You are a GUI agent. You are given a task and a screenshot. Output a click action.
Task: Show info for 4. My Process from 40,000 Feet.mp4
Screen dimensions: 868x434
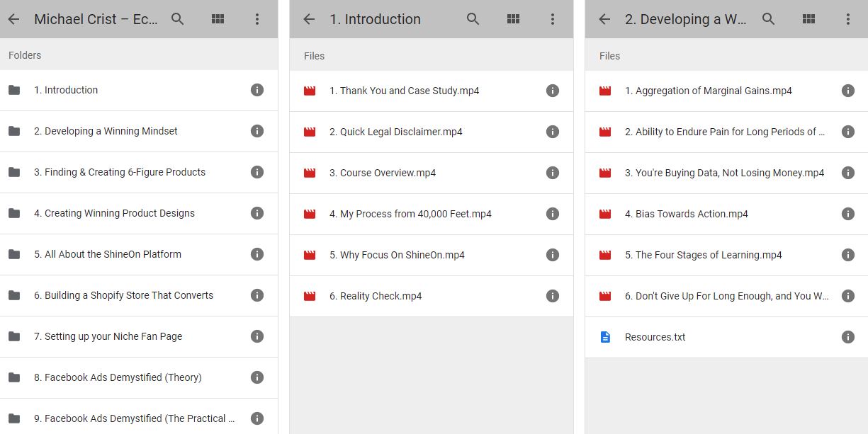coord(553,214)
